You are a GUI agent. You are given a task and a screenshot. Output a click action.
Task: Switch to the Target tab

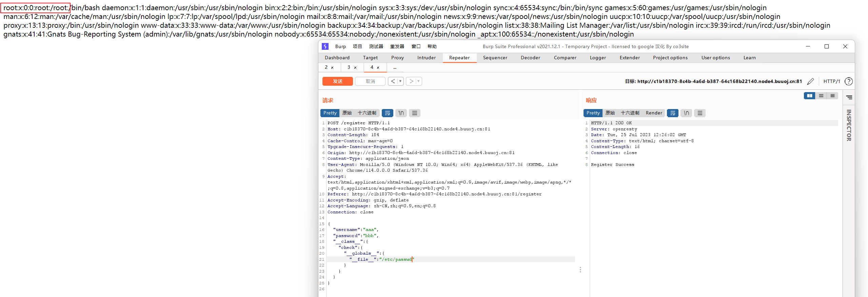[x=370, y=58]
